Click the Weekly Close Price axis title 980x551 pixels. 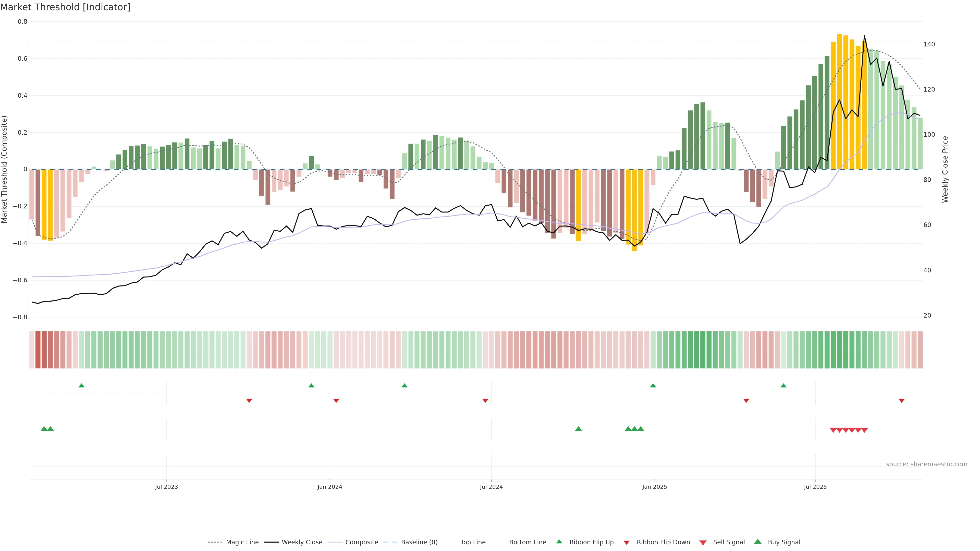coord(945,169)
